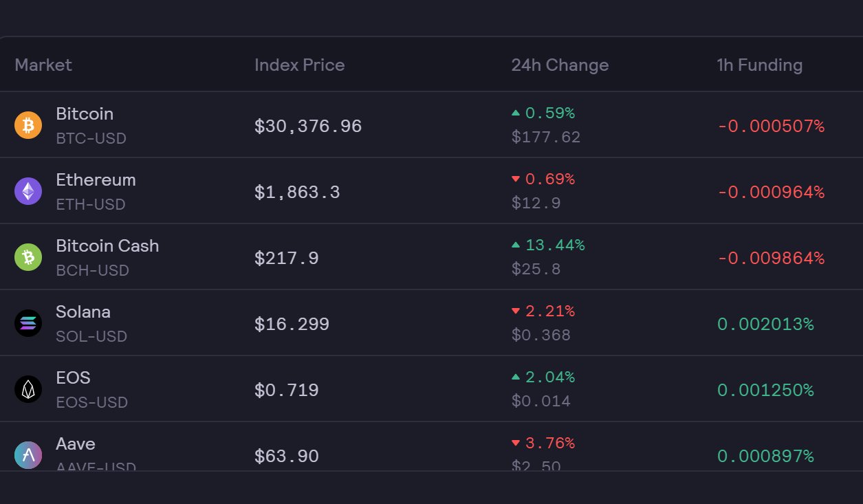This screenshot has height=504, width=863.
Task: Click the Bitcoin Cash green icon
Action: coord(28,257)
